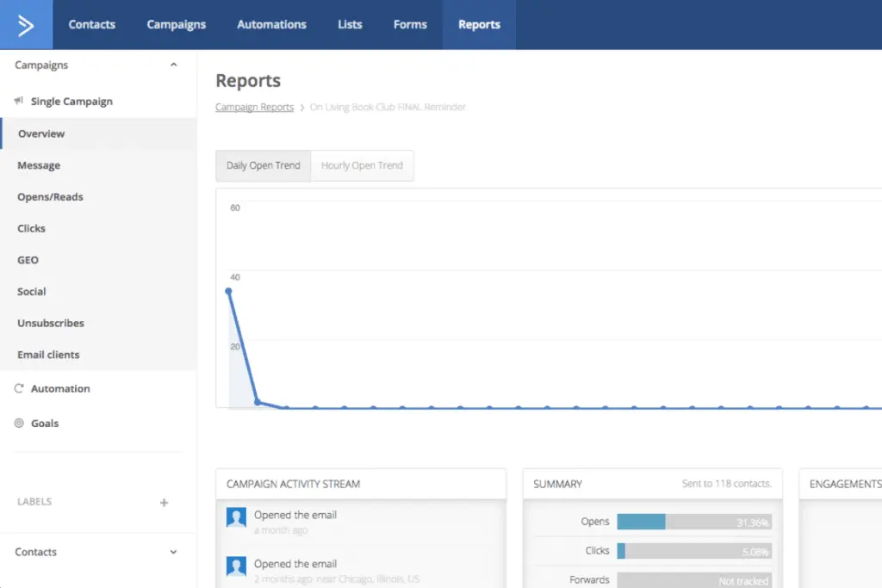This screenshot has width=882, height=588.
Task: Collapse the Campaigns sidebar section
Action: 174,65
